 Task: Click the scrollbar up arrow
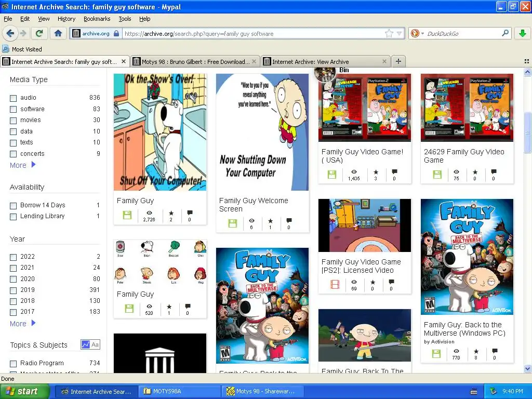527,72
